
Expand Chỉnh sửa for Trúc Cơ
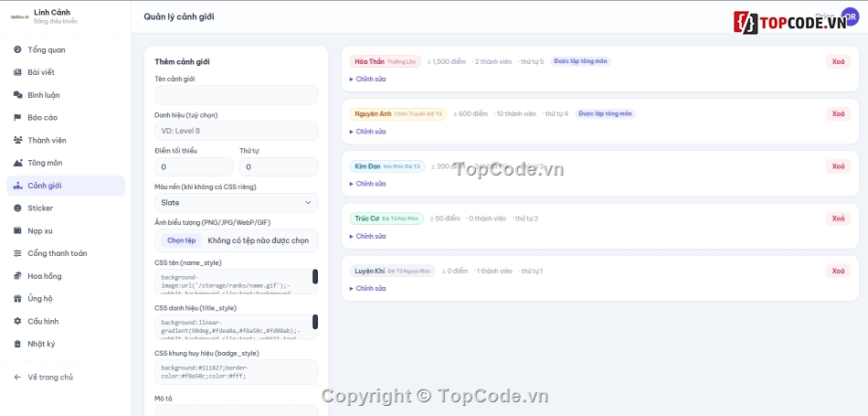pyautogui.click(x=368, y=237)
